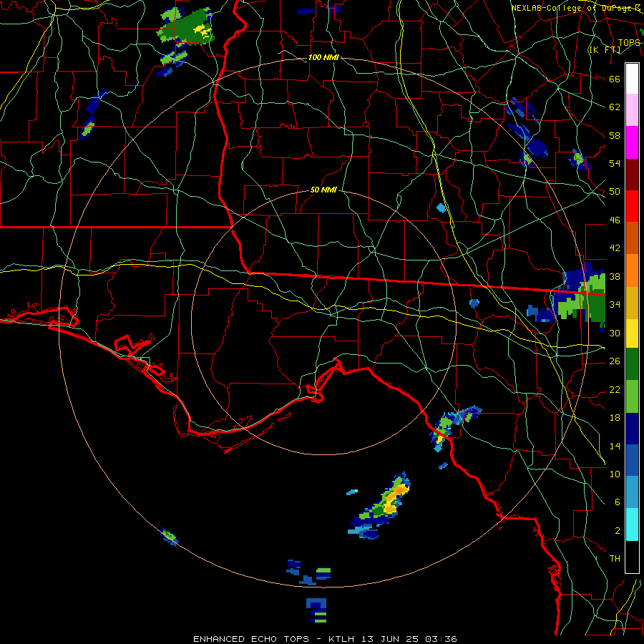Click the '(K FT)' units label
The height and width of the screenshot is (644, 644).
click(x=605, y=49)
